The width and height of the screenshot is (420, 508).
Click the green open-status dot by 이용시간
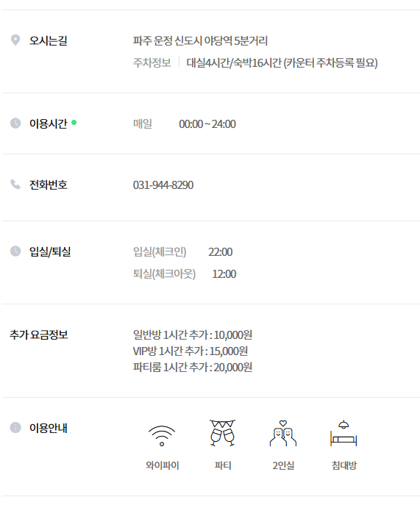pos(74,123)
